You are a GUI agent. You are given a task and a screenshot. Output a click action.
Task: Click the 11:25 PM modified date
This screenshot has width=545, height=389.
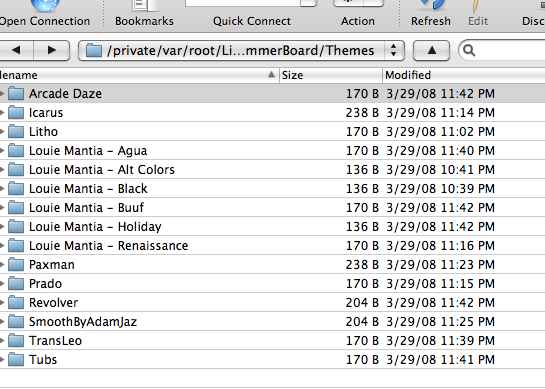point(440,321)
